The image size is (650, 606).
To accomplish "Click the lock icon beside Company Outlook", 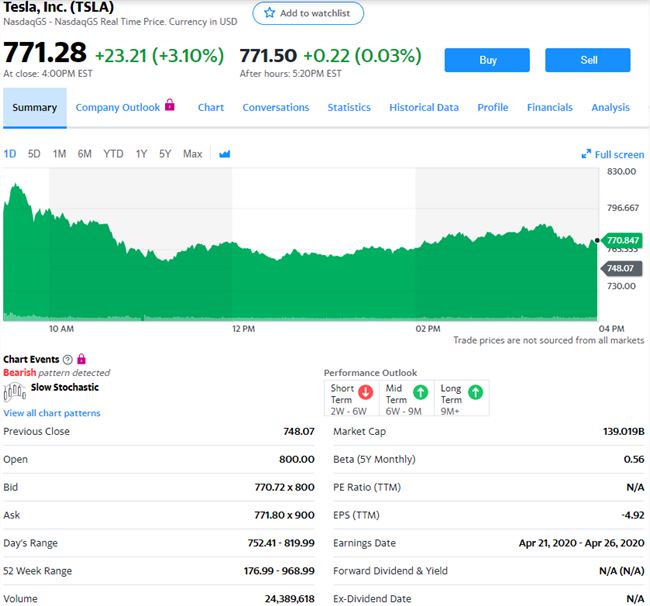I will tap(170, 104).
